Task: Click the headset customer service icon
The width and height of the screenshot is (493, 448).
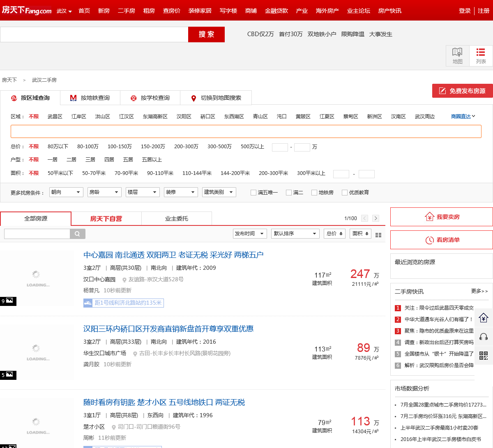Action: pyautogui.click(x=484, y=337)
